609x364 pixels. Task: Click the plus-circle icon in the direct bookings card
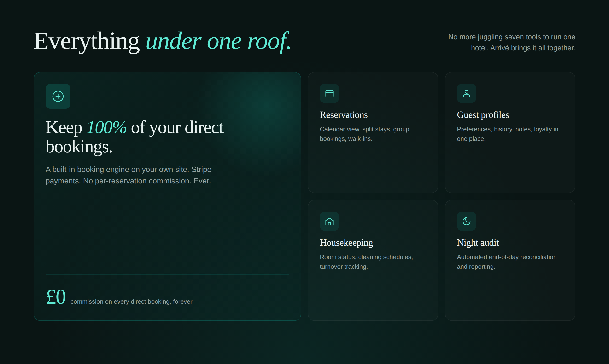pyautogui.click(x=58, y=96)
